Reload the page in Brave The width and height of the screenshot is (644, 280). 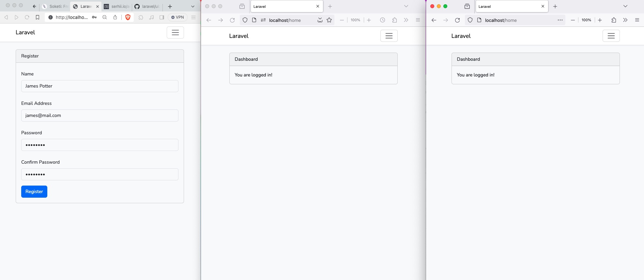[27, 17]
